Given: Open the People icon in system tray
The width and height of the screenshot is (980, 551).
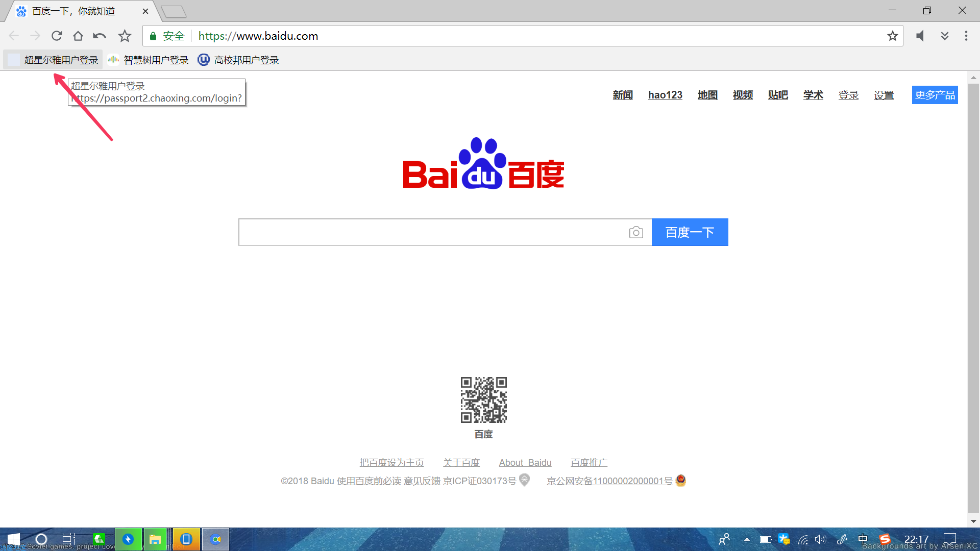Looking at the screenshot, I should pos(724,539).
